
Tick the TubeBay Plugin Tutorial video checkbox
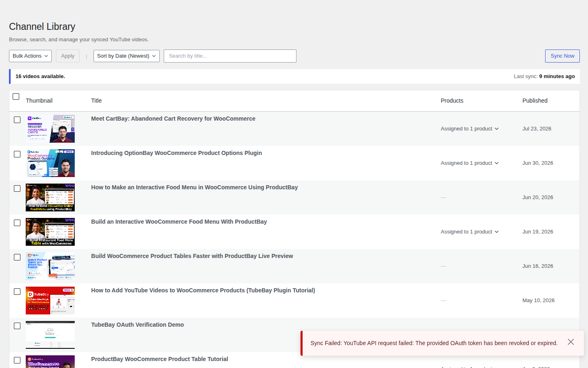point(17,292)
